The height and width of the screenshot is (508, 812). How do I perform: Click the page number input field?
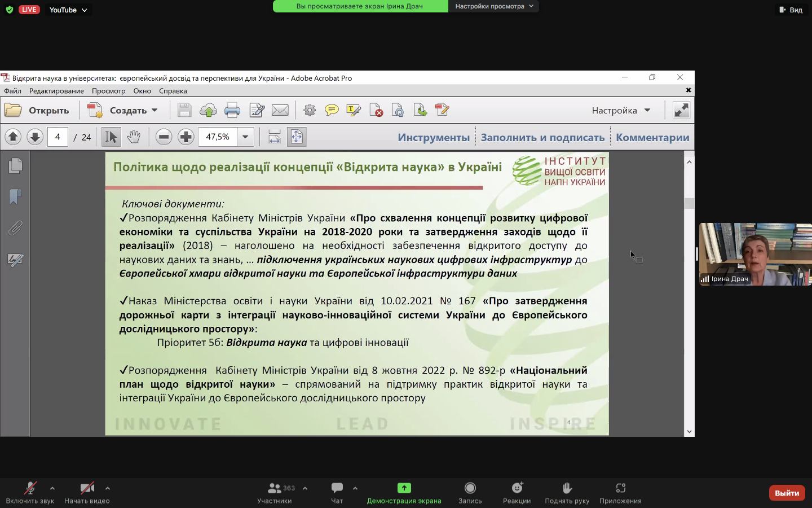(x=58, y=137)
